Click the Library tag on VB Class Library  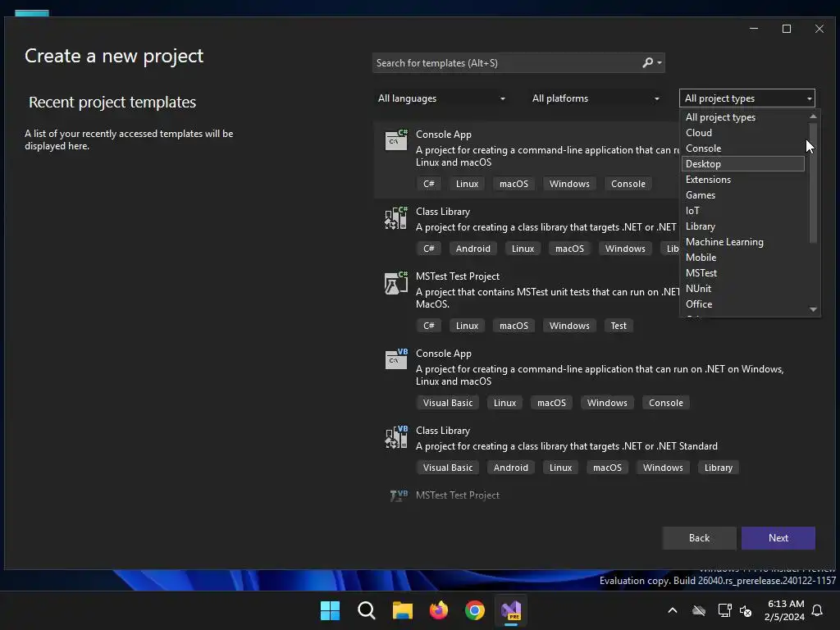coord(719,468)
